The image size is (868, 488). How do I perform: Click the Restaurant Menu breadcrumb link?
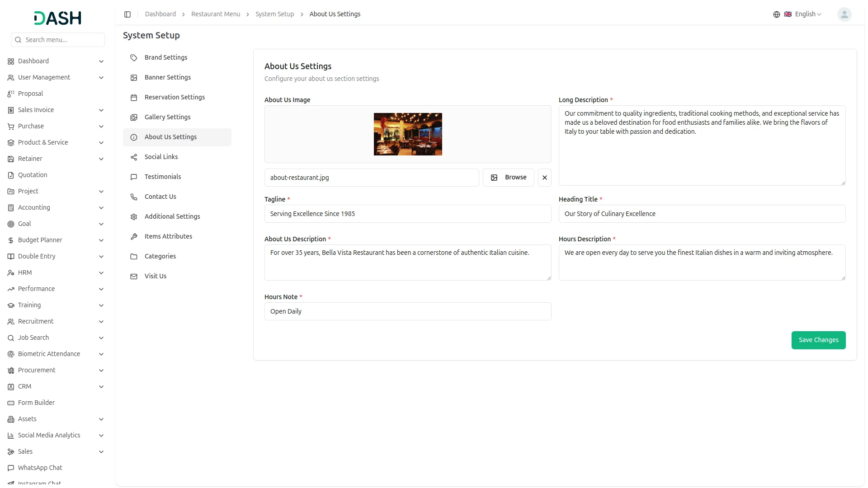[x=216, y=14]
